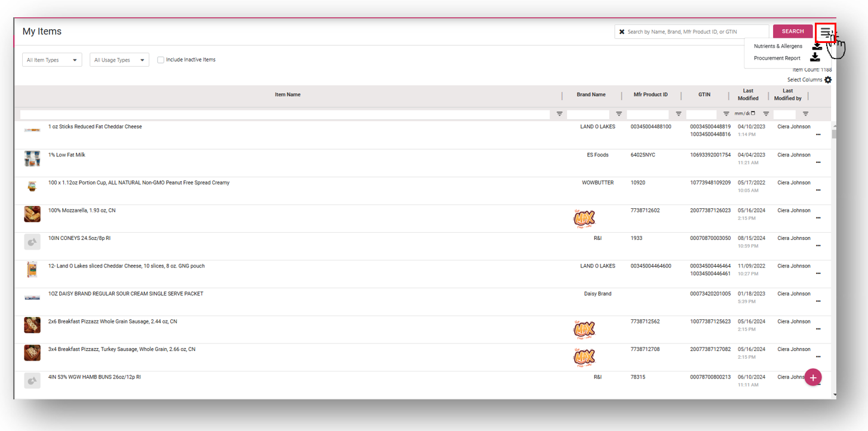The width and height of the screenshot is (868, 431).
Task: Open the Select Columns gear icon
Action: (828, 80)
